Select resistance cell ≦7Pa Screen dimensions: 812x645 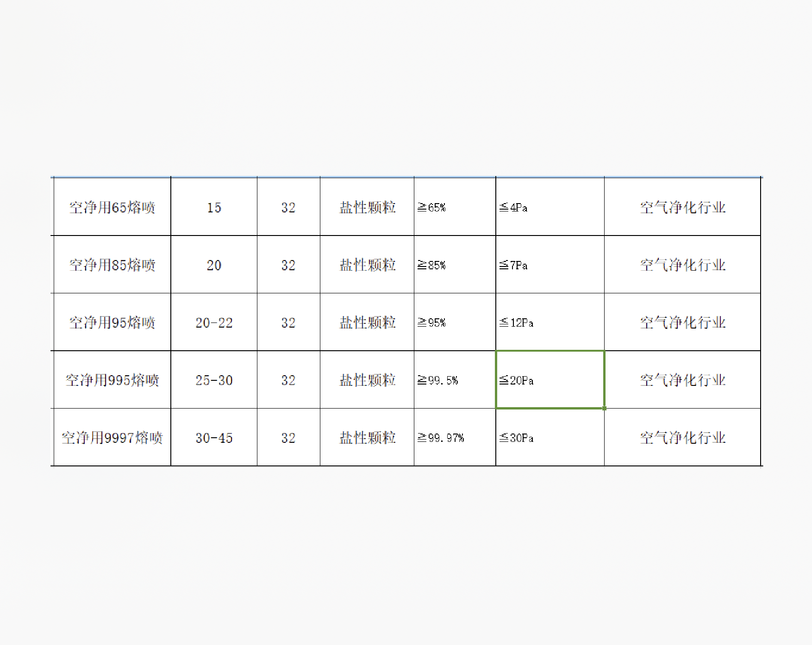(550, 265)
